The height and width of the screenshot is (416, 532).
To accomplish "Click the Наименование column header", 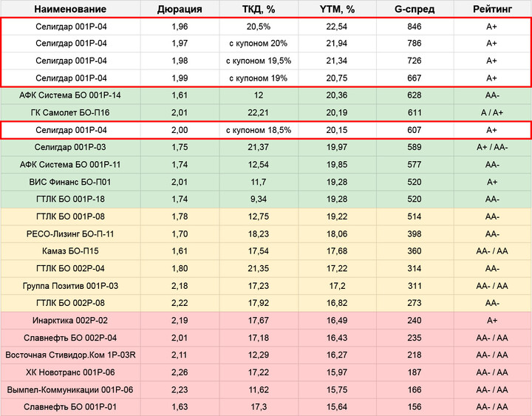I will (x=70, y=9).
